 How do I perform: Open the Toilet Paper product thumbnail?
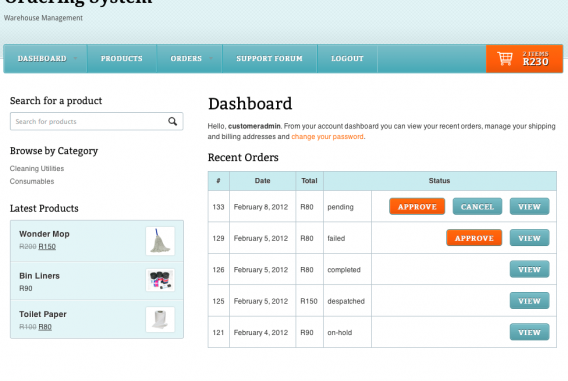pyautogui.click(x=160, y=319)
